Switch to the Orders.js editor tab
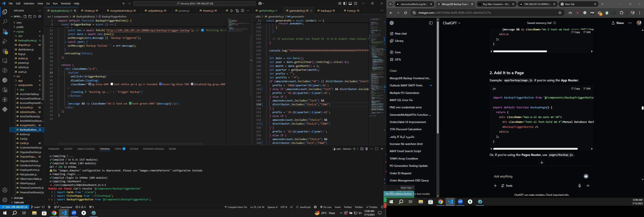This screenshot has width=644, height=217. [90, 11]
